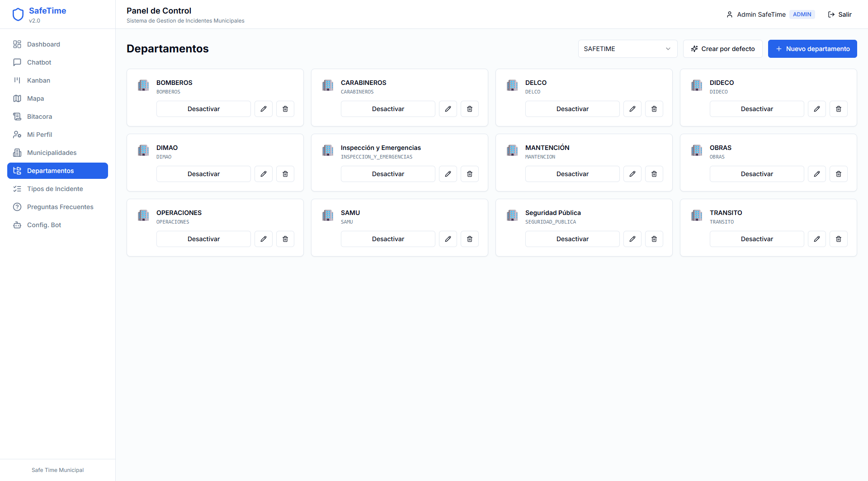Open Preguntas Frecuentes page
The width and height of the screenshot is (868, 481).
coord(57,207)
